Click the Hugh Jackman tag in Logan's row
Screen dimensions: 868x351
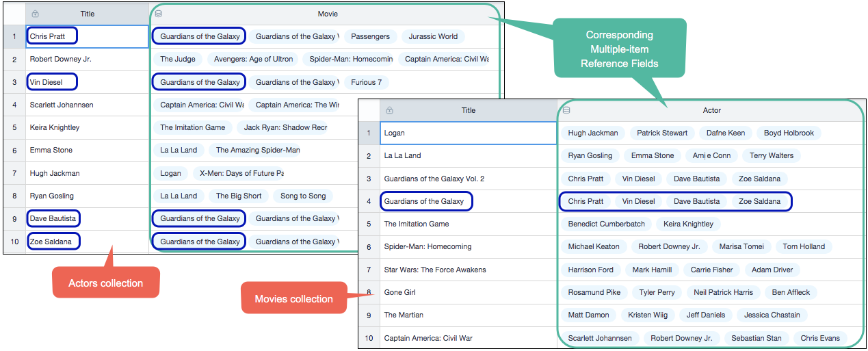point(593,133)
